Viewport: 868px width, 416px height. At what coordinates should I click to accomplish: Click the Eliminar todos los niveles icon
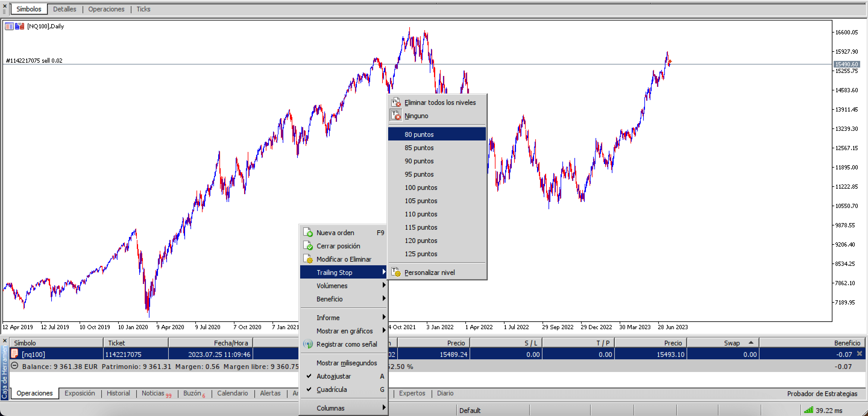(x=396, y=102)
